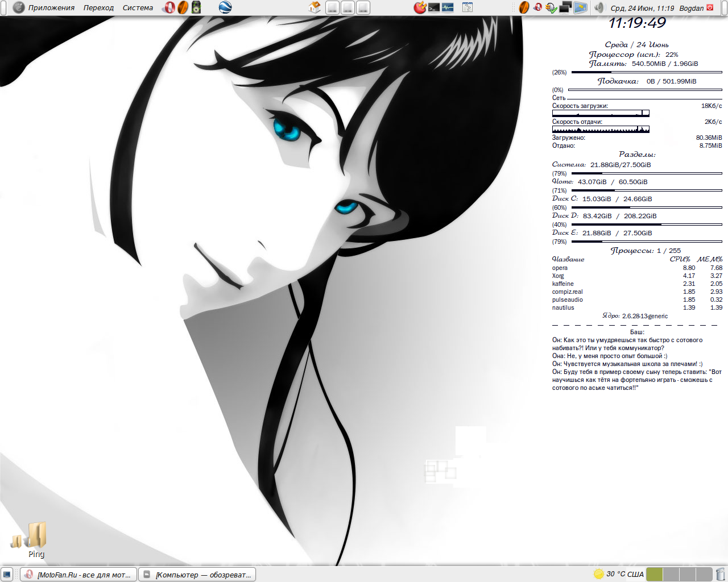Click the memory usage 26% bar
The width and height of the screenshot is (728, 582).
coord(647,72)
